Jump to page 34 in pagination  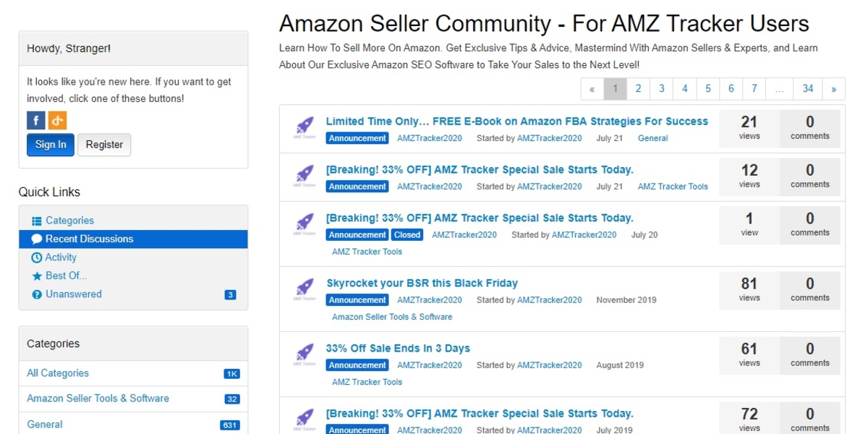808,89
